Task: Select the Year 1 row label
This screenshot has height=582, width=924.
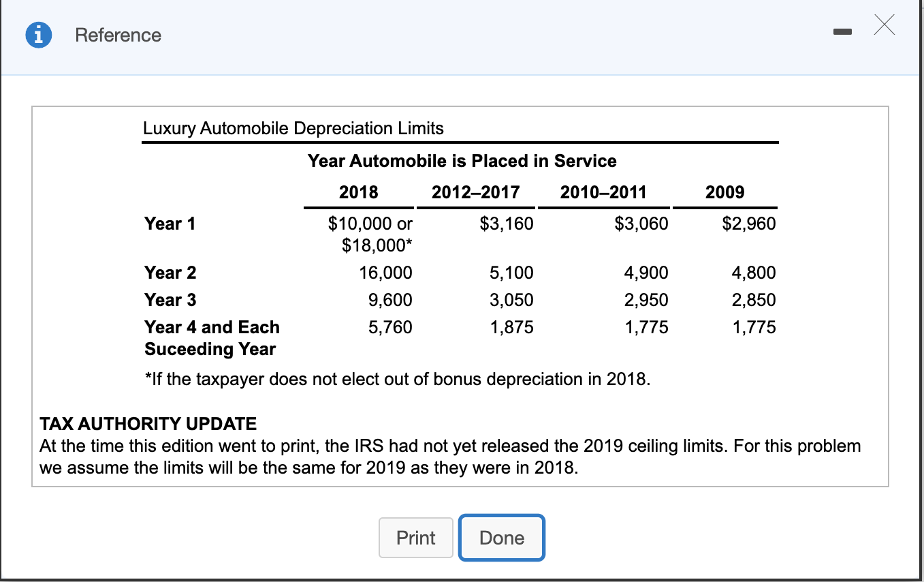Action: 170,224
